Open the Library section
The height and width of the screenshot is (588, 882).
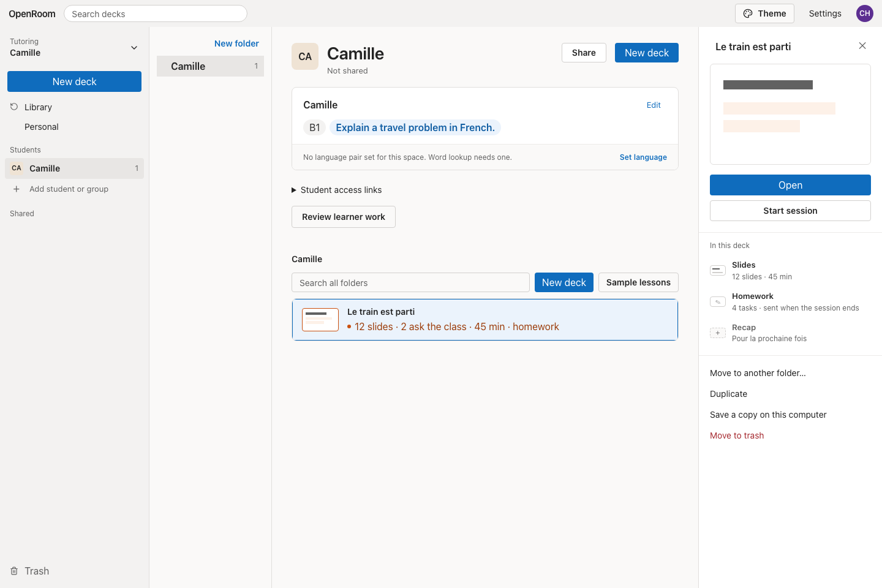tap(38, 107)
